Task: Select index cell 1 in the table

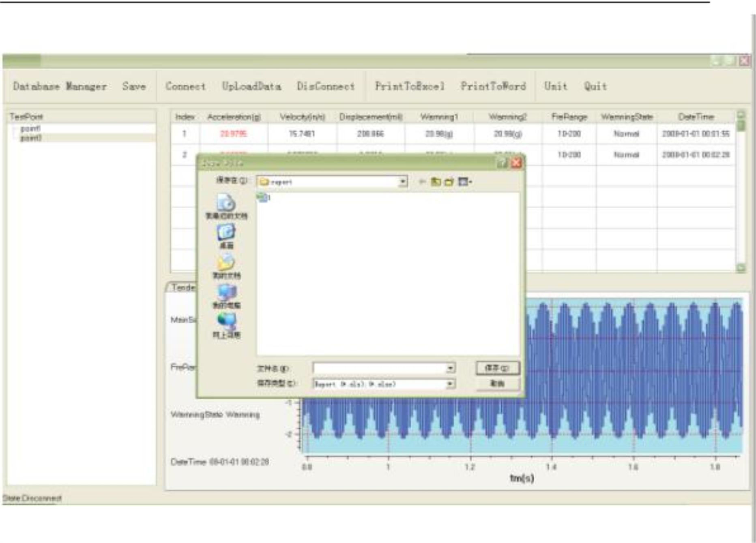Action: [185, 134]
